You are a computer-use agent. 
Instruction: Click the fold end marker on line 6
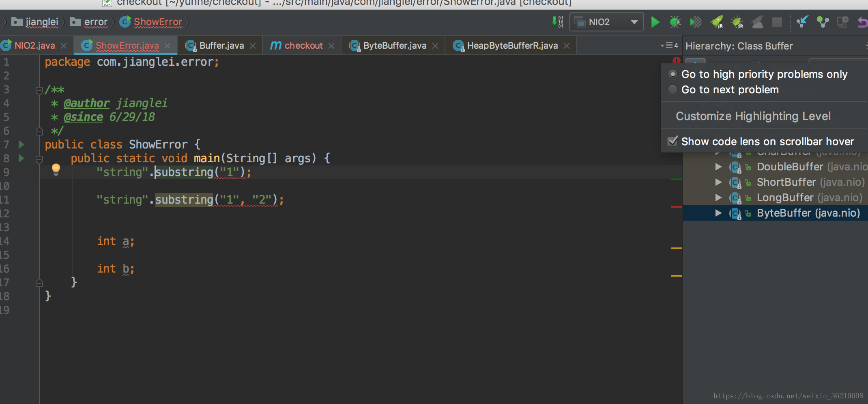click(39, 131)
